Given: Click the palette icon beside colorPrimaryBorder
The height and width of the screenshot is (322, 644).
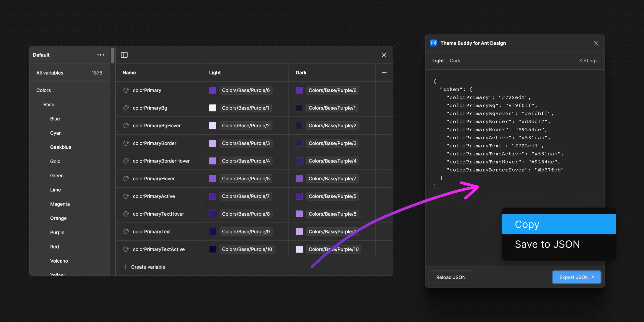Looking at the screenshot, I should [x=126, y=143].
